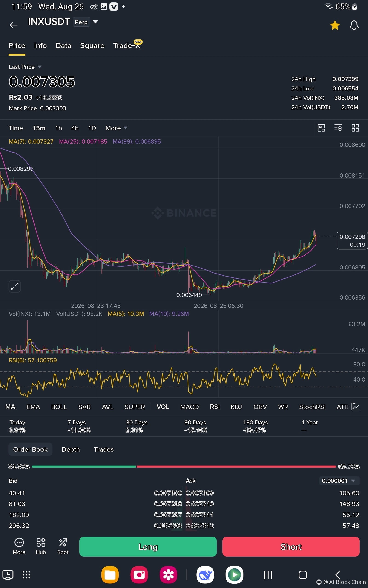Toggle the EMA indicator

33,407
